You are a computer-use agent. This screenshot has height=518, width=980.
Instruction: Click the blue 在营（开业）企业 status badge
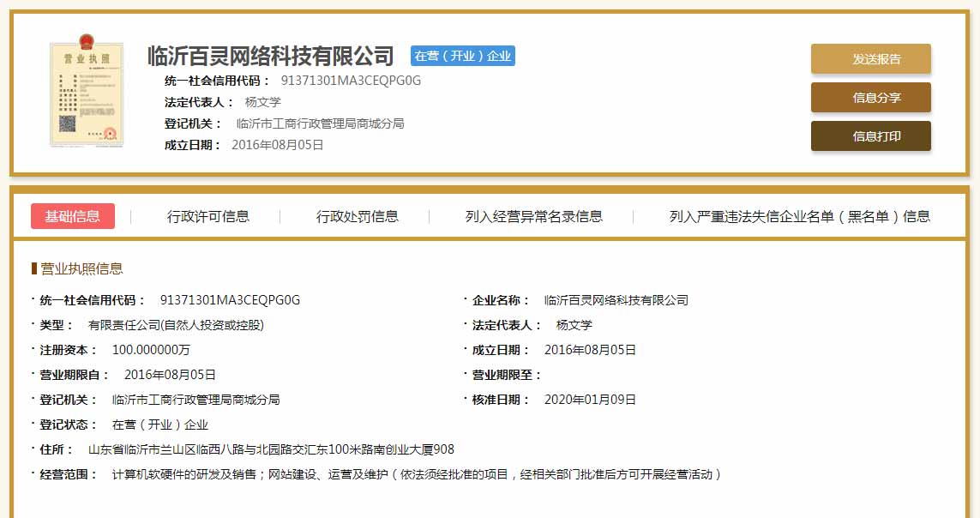coord(462,56)
